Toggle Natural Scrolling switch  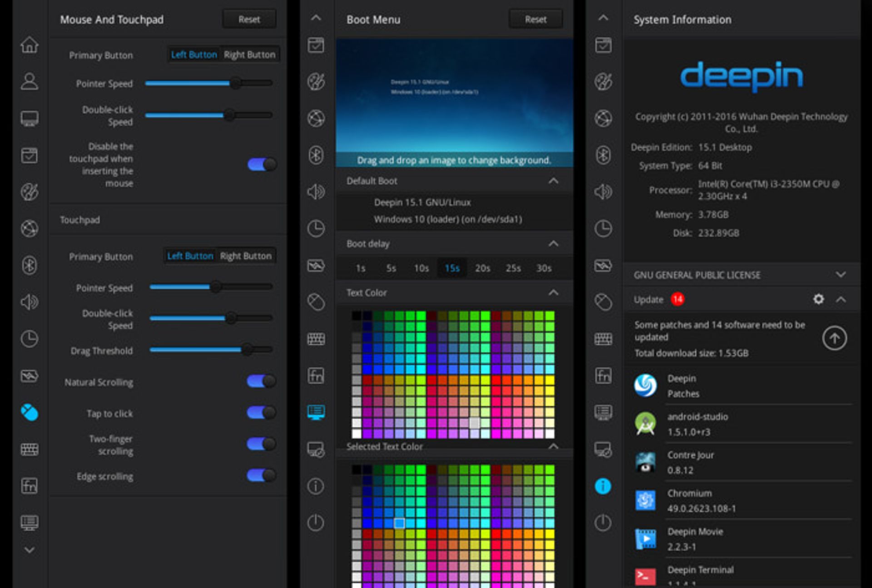(262, 381)
